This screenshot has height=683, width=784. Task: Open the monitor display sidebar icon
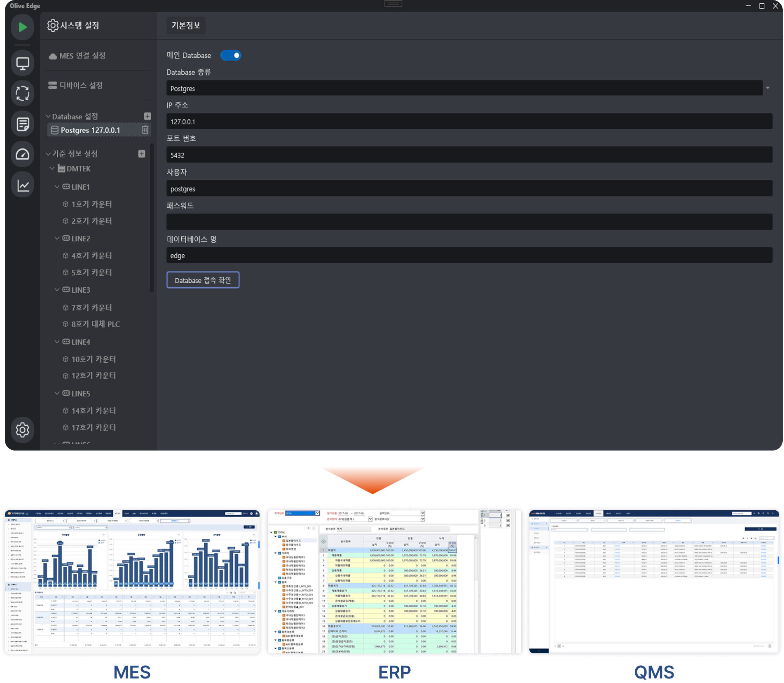coord(22,63)
